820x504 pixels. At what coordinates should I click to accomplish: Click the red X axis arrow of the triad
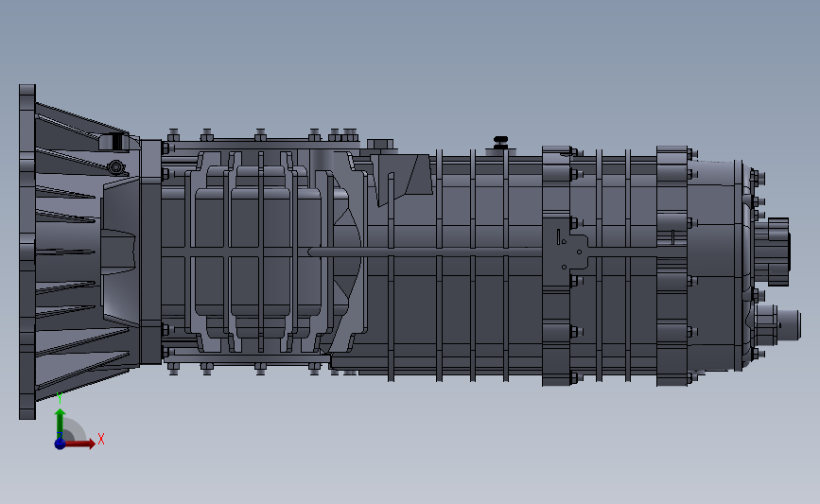79,443
